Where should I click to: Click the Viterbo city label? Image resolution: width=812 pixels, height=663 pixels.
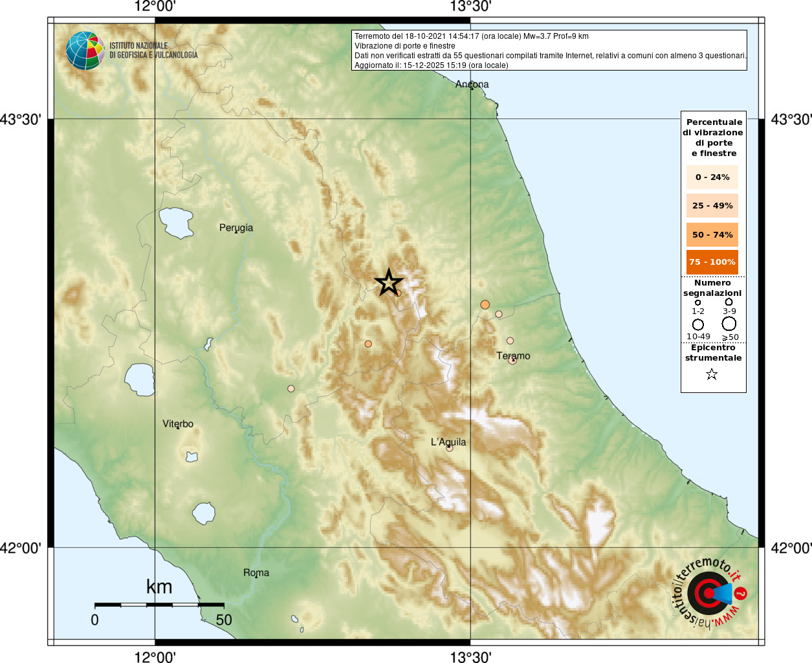click(178, 424)
